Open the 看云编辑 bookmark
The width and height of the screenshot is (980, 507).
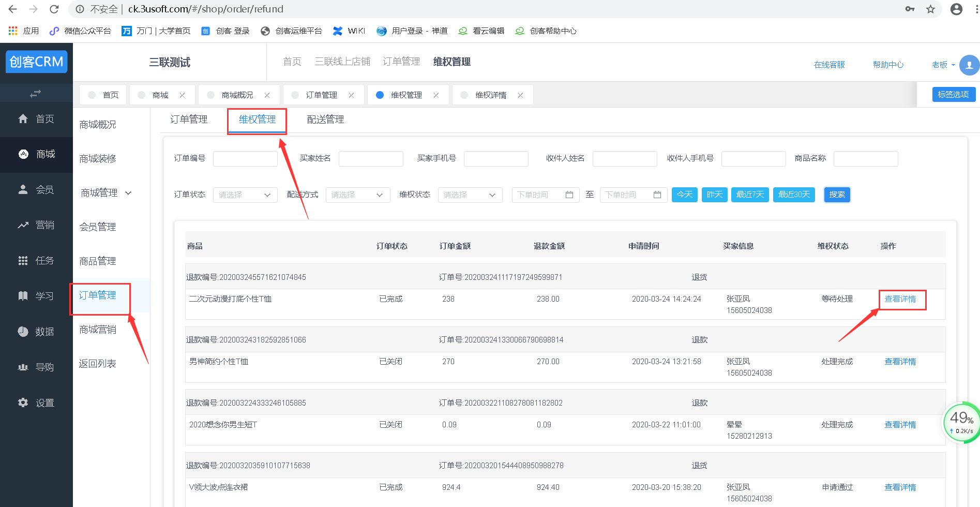481,31
